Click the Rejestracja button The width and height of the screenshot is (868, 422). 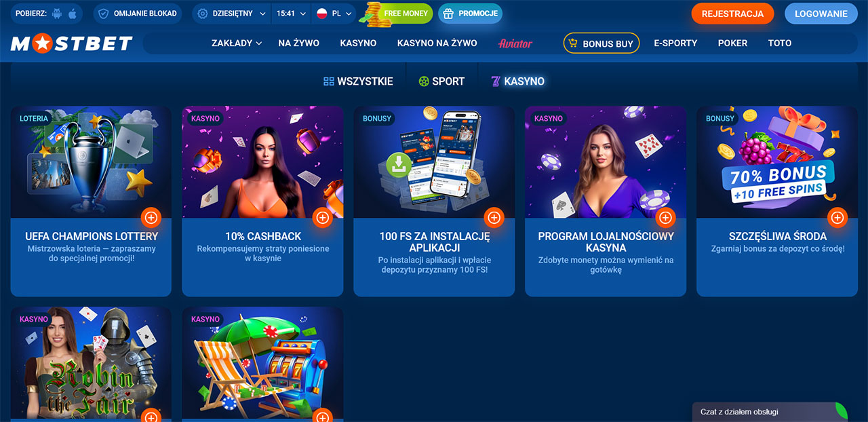[x=732, y=14]
